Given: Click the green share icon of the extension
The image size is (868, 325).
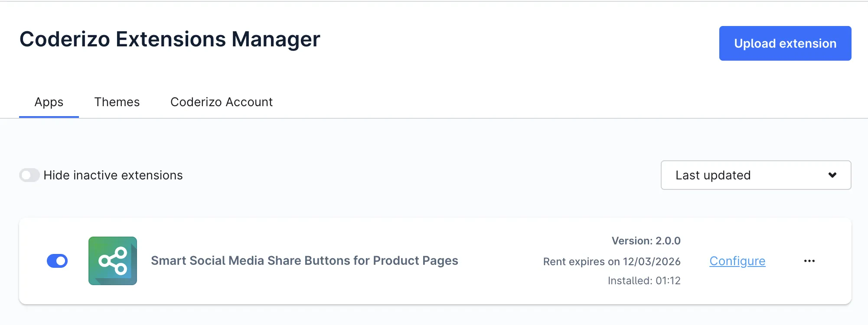Looking at the screenshot, I should click(x=113, y=261).
